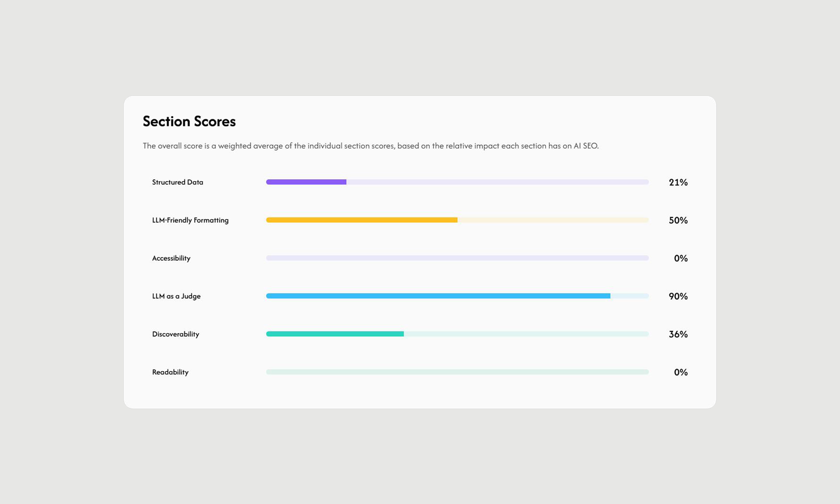Select the Readability label
840x504 pixels.
coord(170,372)
